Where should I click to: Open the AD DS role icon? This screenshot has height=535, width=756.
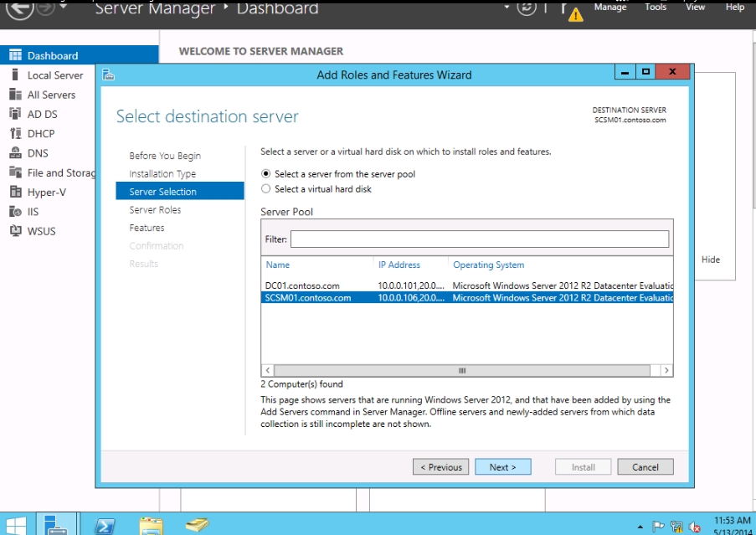14,114
